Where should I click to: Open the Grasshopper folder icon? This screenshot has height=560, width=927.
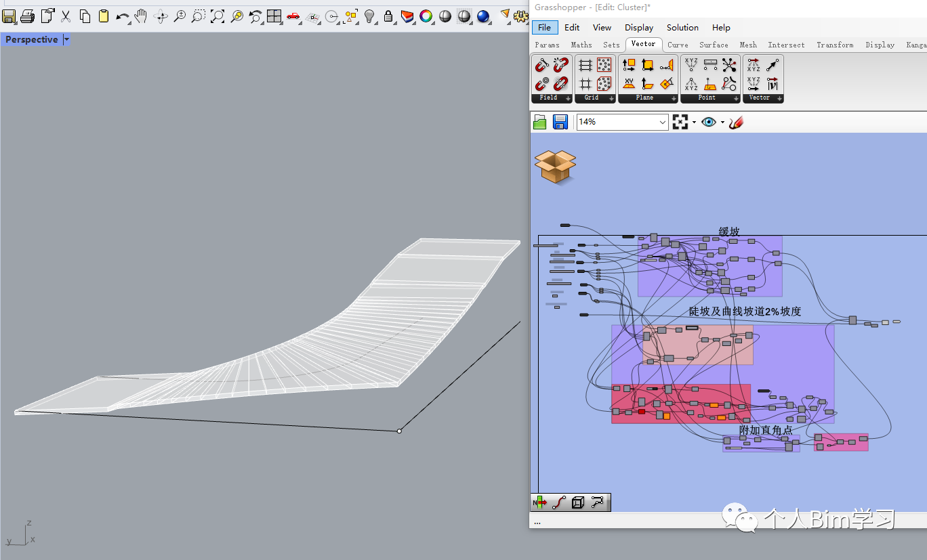(540, 122)
